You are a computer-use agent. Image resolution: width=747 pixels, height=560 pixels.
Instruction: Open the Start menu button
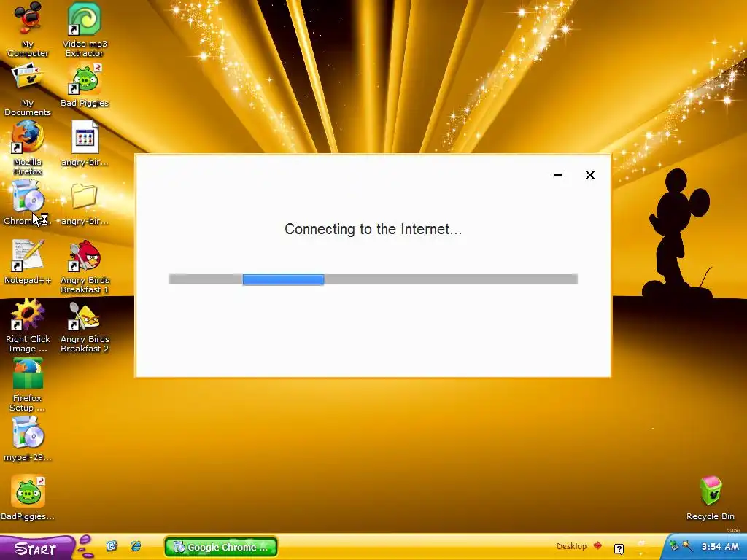click(37, 548)
